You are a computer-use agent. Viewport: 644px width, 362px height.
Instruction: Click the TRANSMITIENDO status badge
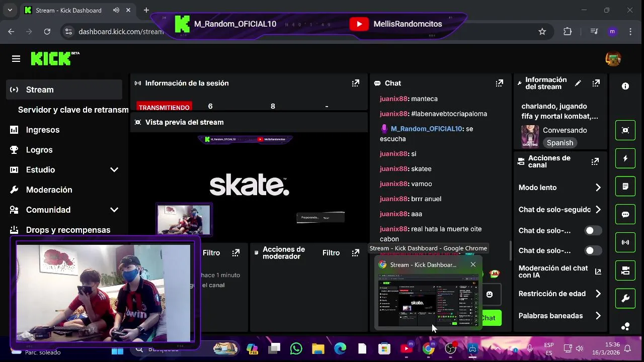(164, 107)
